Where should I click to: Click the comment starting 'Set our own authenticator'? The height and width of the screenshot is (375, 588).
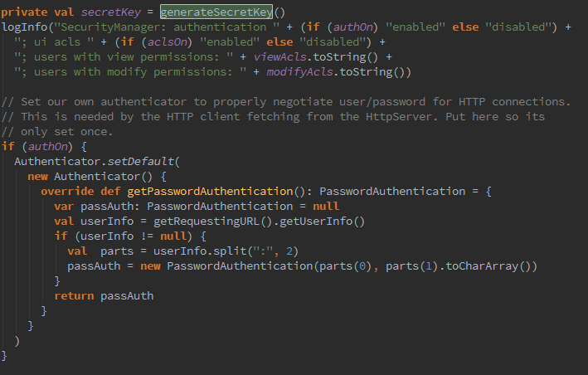(286, 101)
